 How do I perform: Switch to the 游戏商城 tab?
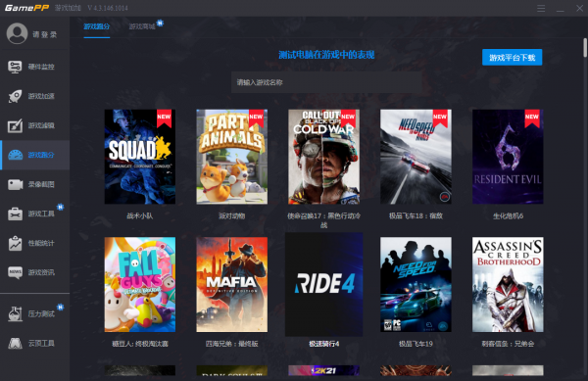pos(142,26)
